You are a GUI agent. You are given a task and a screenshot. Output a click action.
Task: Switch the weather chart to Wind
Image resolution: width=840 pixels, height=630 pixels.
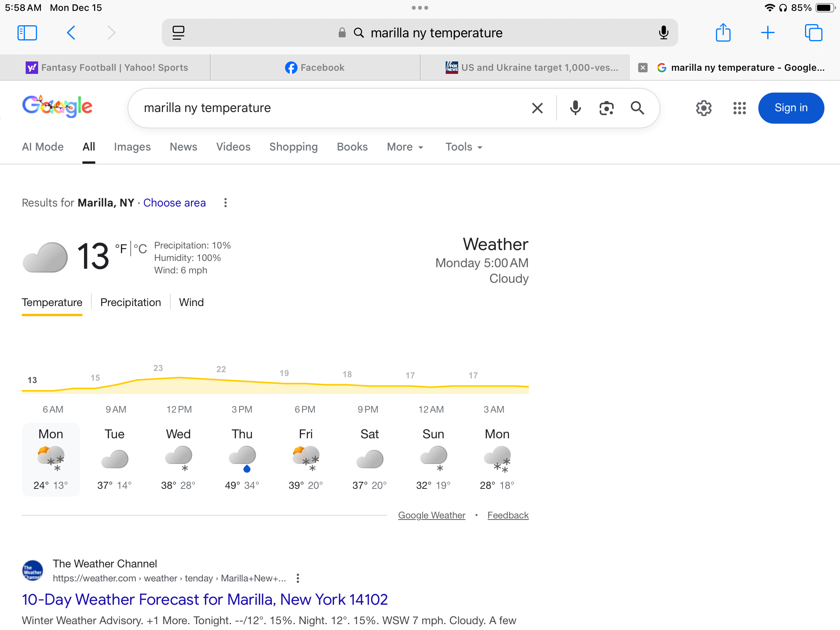[x=191, y=302]
